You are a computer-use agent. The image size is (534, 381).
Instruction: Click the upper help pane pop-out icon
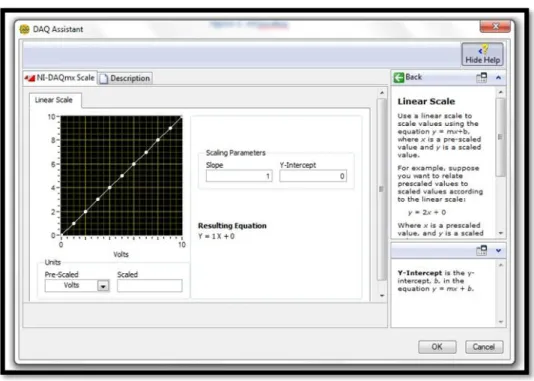482,78
